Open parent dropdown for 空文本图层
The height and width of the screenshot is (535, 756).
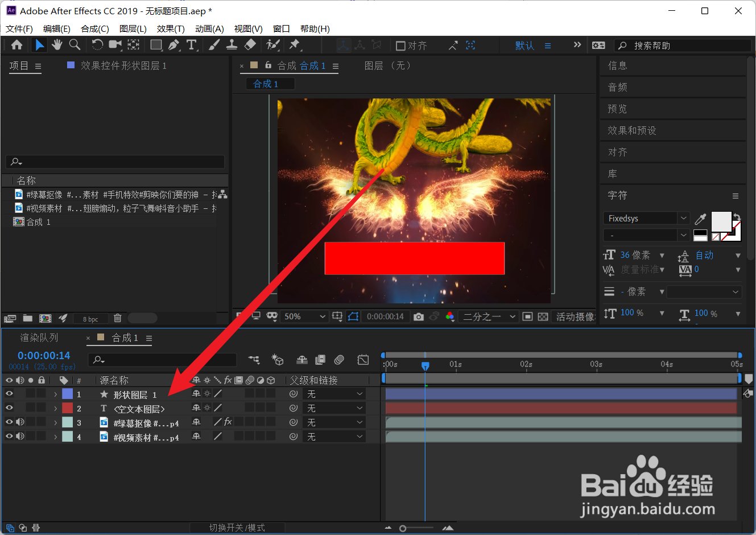pyautogui.click(x=334, y=408)
